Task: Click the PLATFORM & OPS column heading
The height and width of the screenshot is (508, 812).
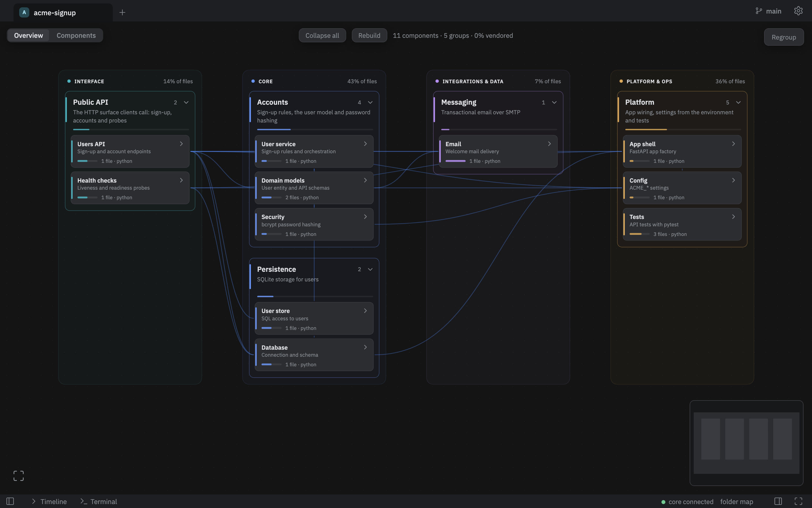Action: click(x=649, y=81)
